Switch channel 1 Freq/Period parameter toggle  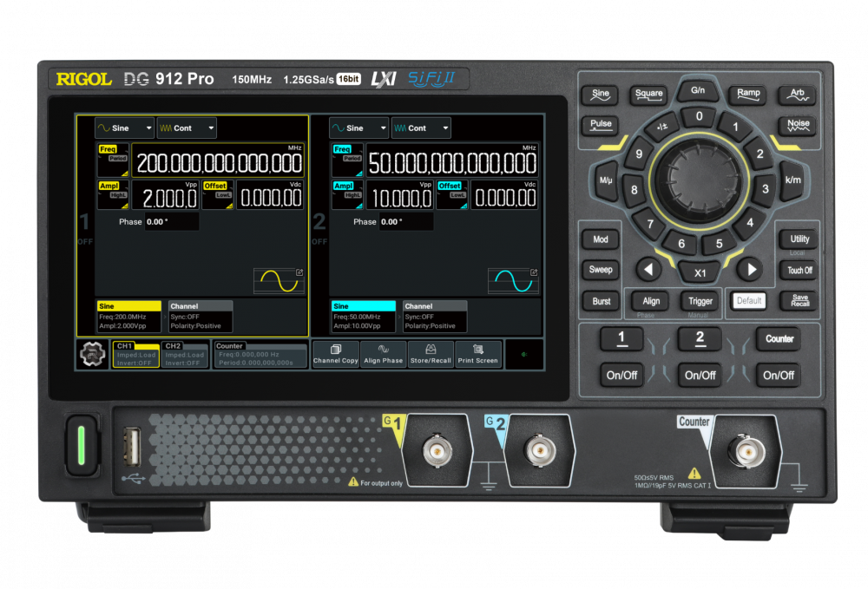[113, 160]
